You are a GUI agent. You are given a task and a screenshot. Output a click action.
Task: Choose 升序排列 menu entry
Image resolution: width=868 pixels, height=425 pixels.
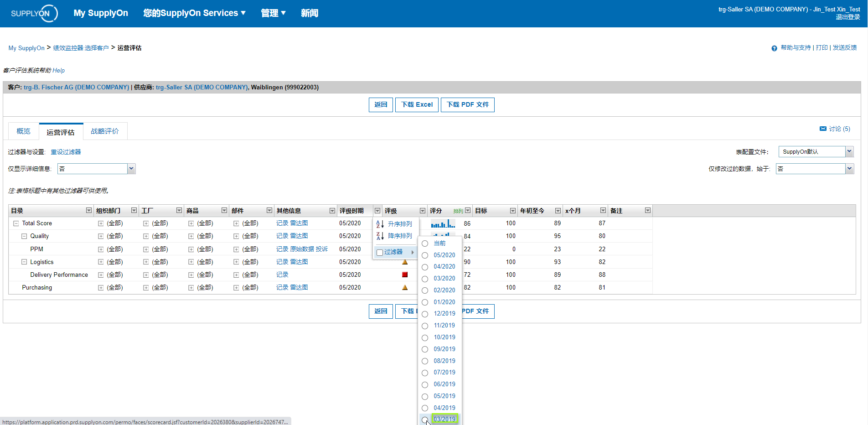(400, 224)
